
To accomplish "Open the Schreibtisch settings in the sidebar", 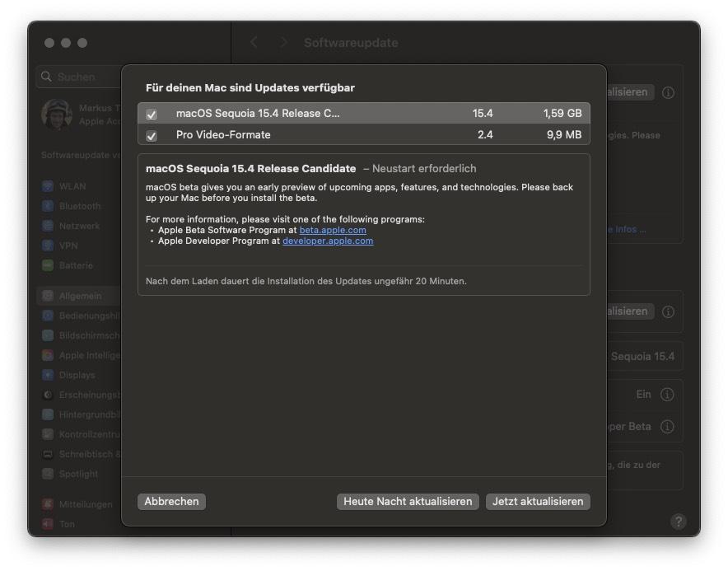I will point(79,454).
